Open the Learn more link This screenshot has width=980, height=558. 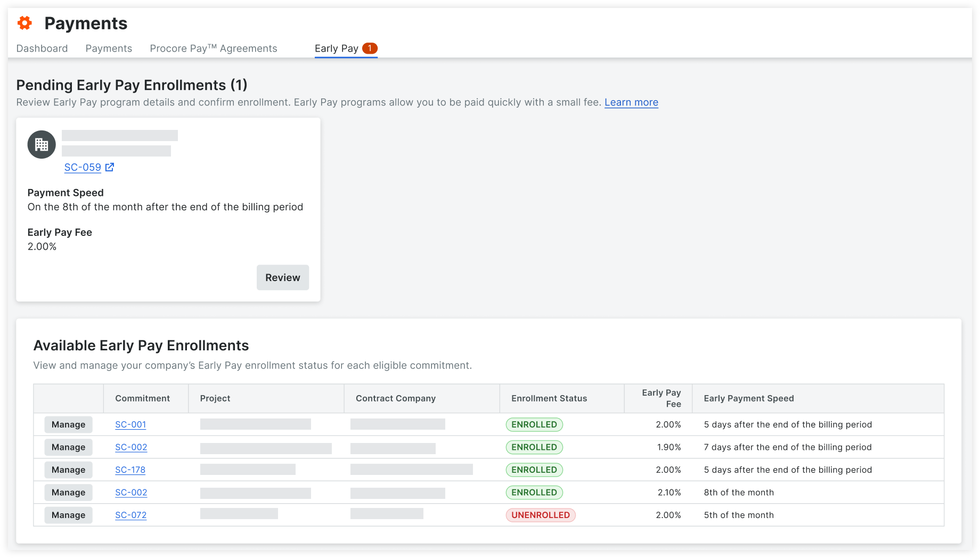tap(631, 102)
